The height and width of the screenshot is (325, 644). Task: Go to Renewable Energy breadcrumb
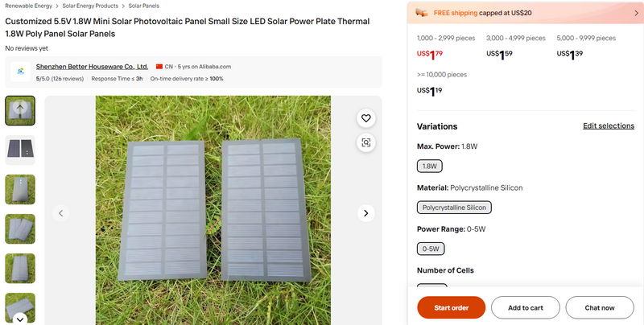pos(29,6)
